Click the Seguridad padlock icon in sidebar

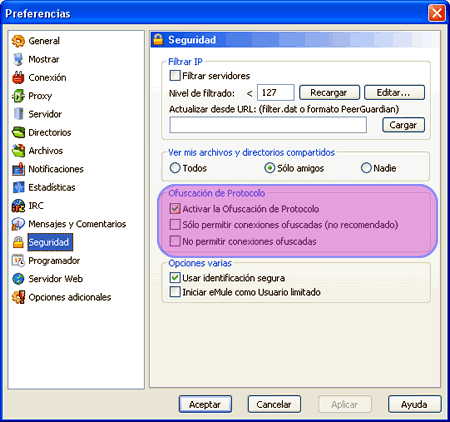tap(18, 242)
